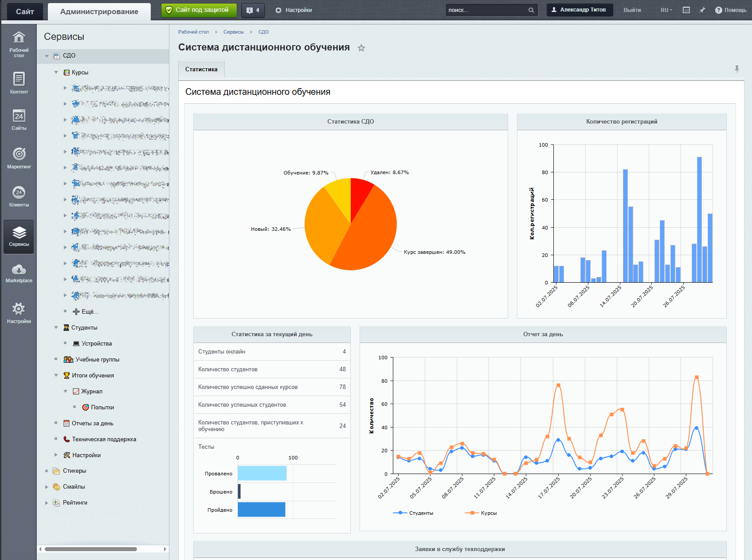Click the notifications counter icon showing 4
This screenshot has height=560, width=752.
(x=253, y=10)
